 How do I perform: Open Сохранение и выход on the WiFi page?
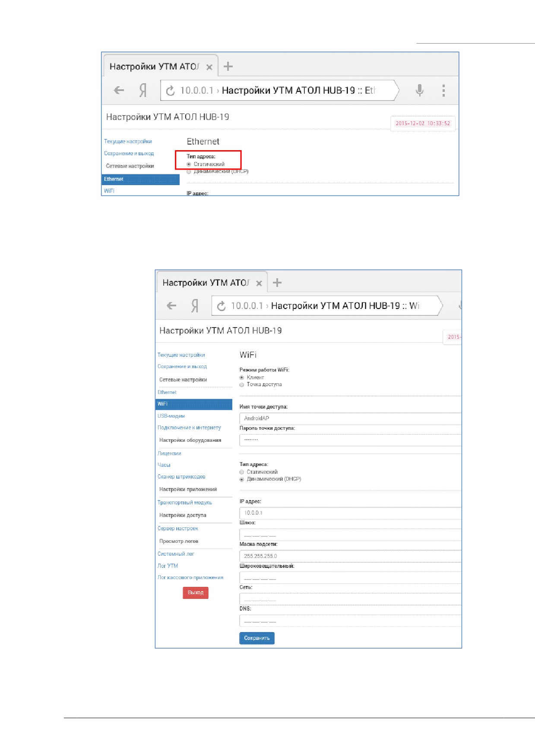coord(182,366)
